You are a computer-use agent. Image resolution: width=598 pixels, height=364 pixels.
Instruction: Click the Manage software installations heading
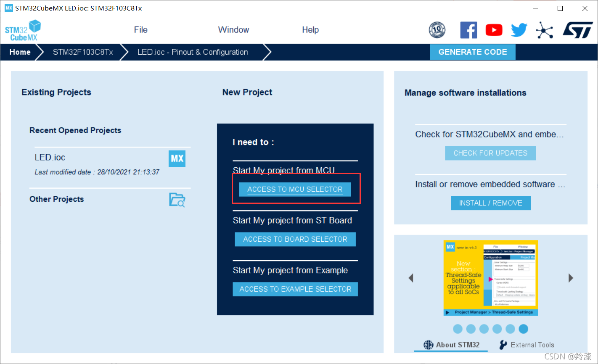click(465, 93)
